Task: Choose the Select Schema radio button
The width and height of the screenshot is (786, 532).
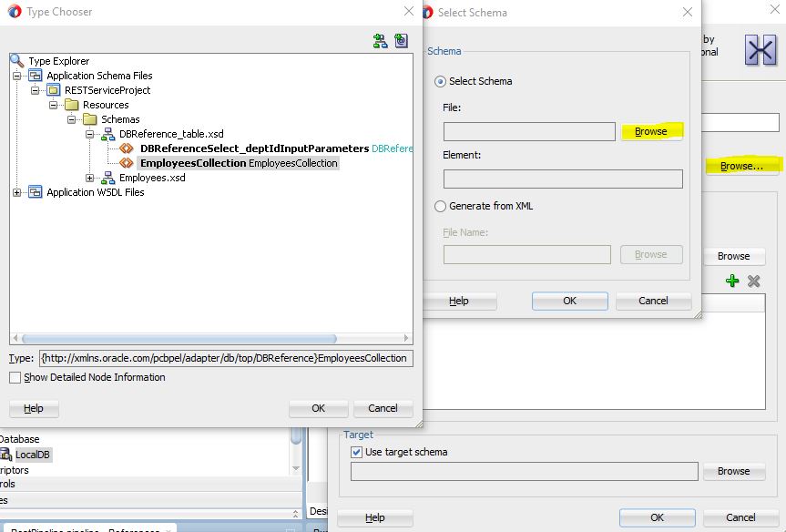Action: [x=440, y=81]
